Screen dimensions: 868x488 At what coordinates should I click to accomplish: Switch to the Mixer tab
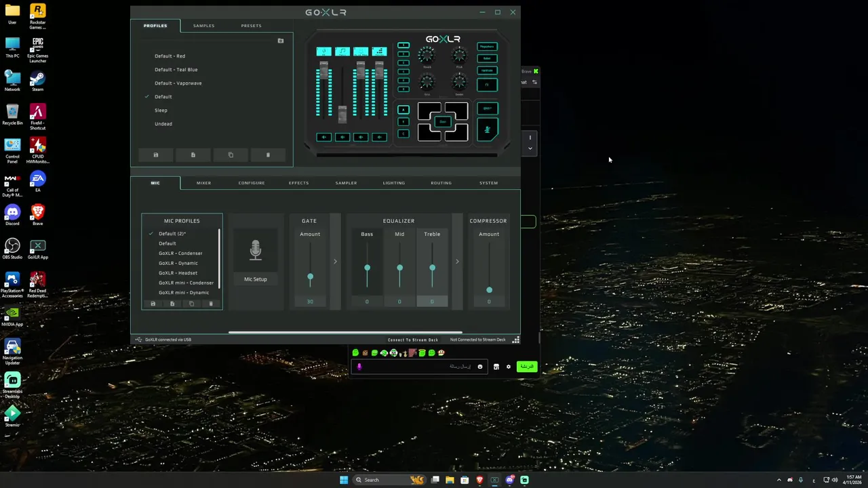click(x=203, y=183)
